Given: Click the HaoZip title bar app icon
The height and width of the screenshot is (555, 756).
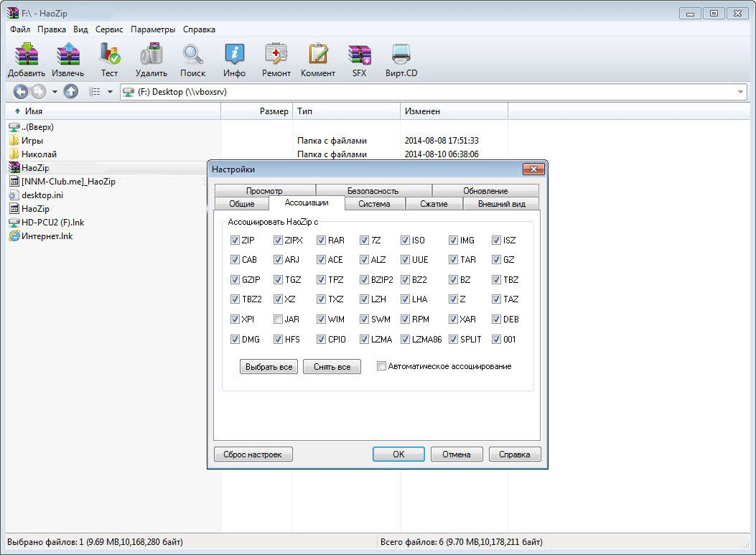Looking at the screenshot, I should click(x=12, y=13).
